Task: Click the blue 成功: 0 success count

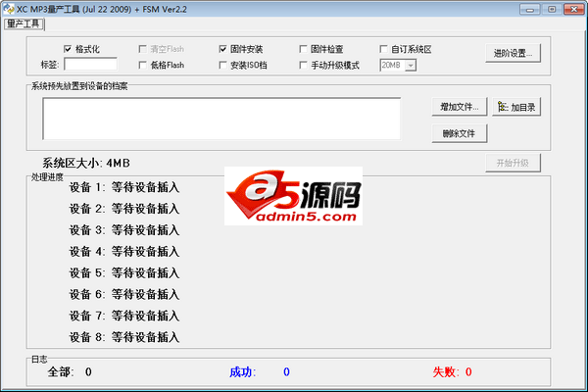Action: point(260,371)
